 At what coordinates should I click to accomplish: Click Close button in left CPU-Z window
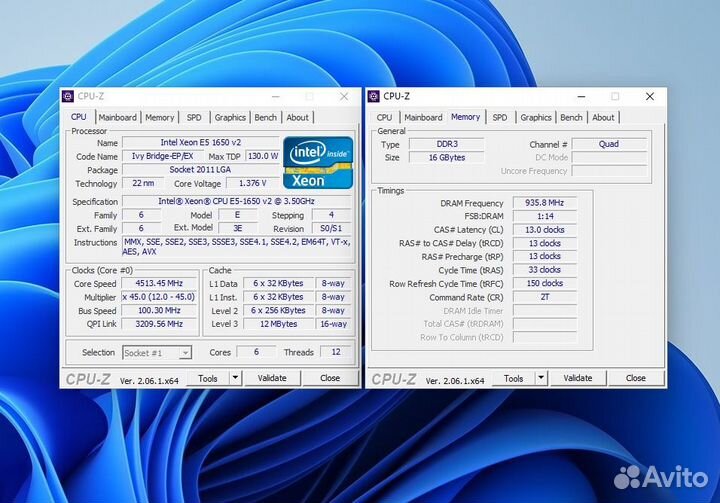tap(330, 378)
